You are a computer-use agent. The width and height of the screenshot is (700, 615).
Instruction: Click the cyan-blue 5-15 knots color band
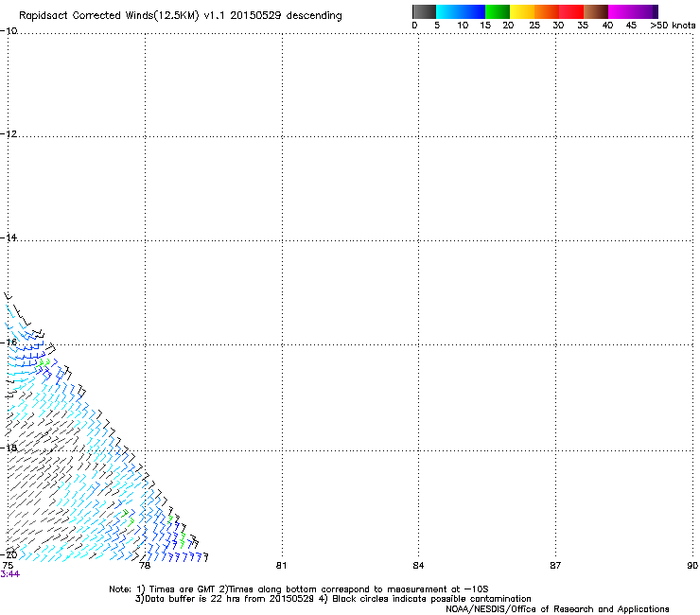pyautogui.click(x=461, y=11)
